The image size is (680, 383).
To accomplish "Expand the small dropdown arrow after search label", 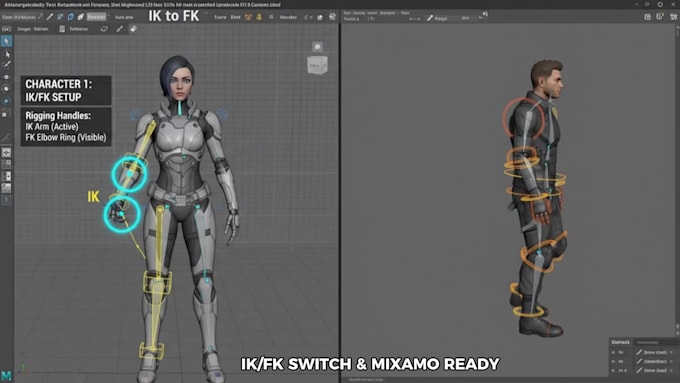I will pyautogui.click(x=311, y=17).
